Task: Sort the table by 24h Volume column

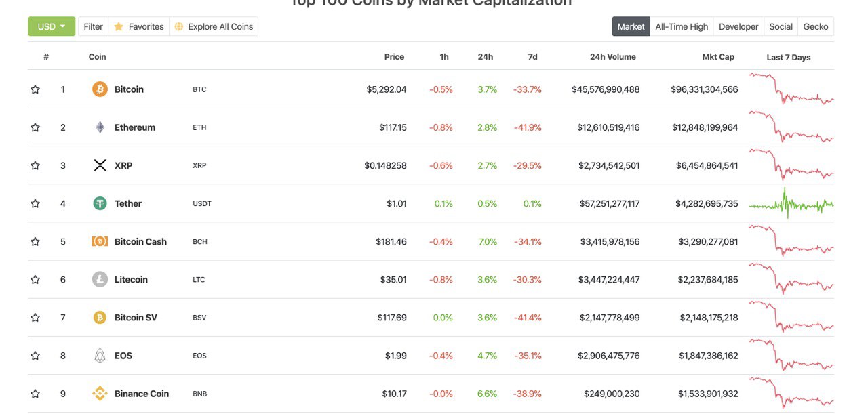Action: [x=612, y=57]
